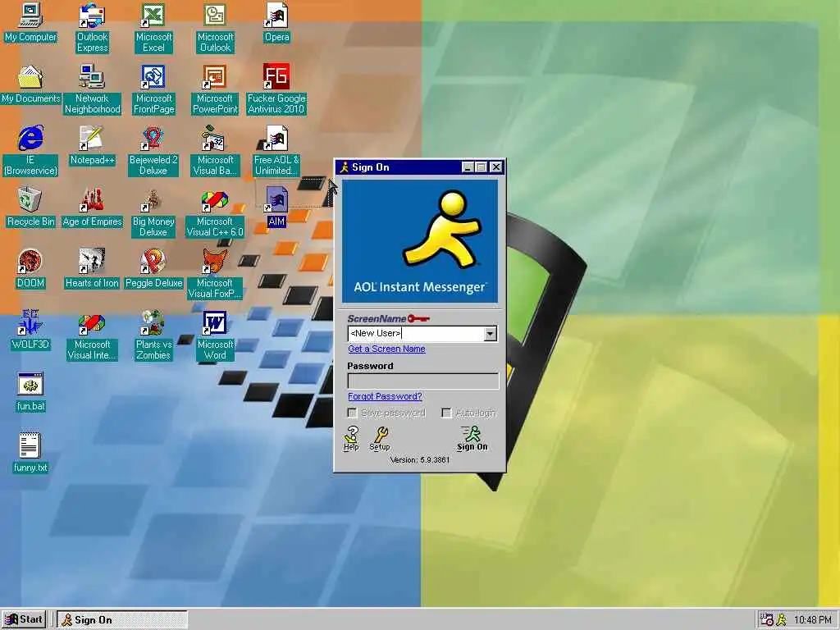Follow the Forgot Password? link

pyautogui.click(x=385, y=396)
